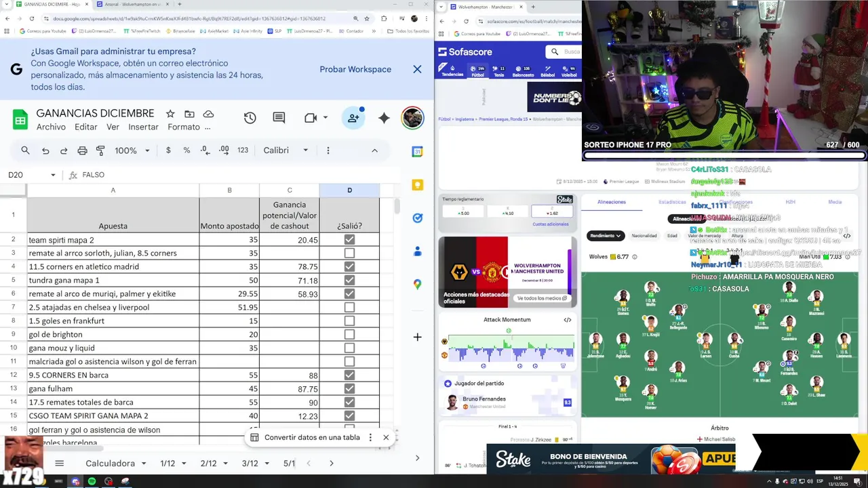This screenshot has height=488, width=868.
Task: Click the move-to-folder icon beside the title
Action: point(189,114)
